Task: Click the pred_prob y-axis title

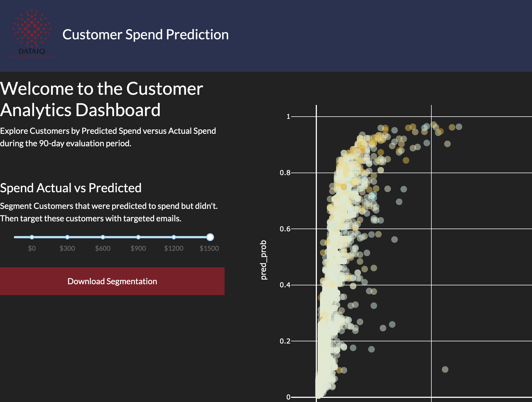Action: click(263, 260)
